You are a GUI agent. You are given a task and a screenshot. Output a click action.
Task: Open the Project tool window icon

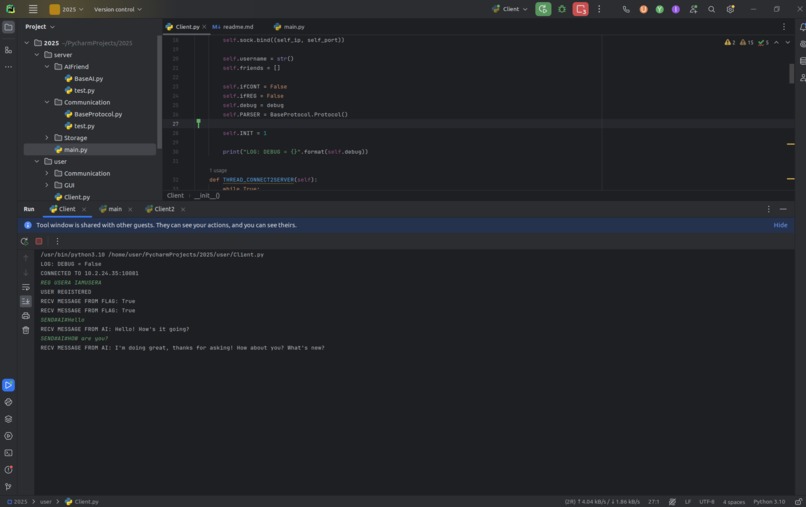(8, 27)
